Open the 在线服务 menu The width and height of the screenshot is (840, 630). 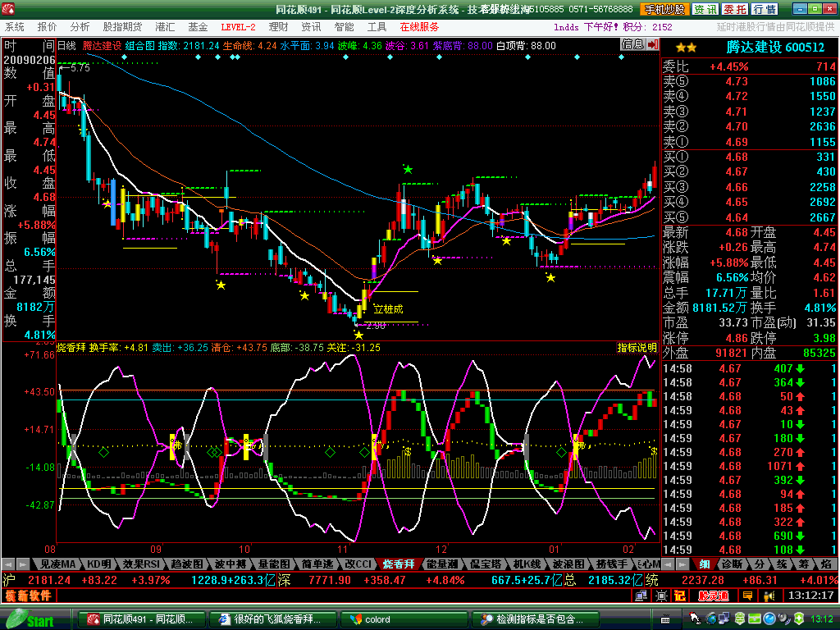tap(419, 27)
